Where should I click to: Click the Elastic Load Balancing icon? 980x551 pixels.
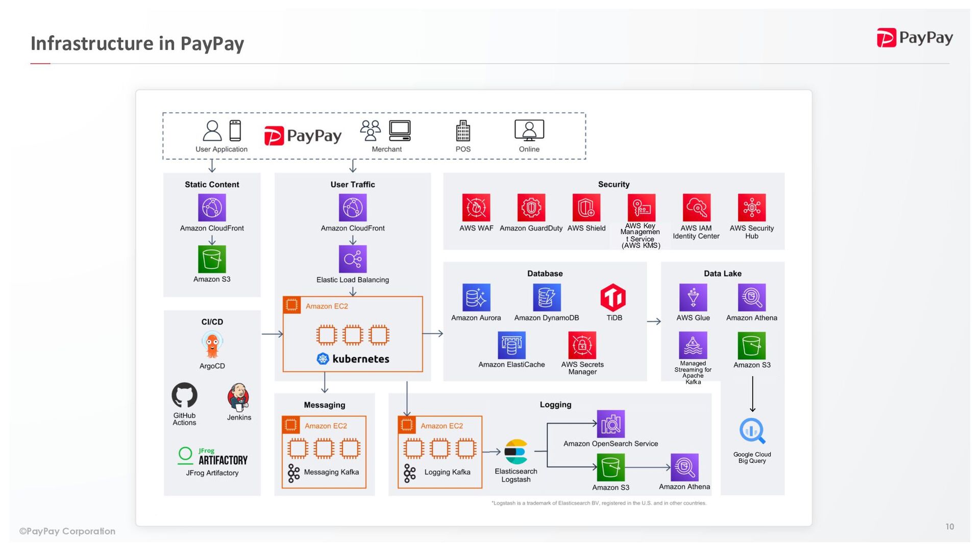[352, 259]
